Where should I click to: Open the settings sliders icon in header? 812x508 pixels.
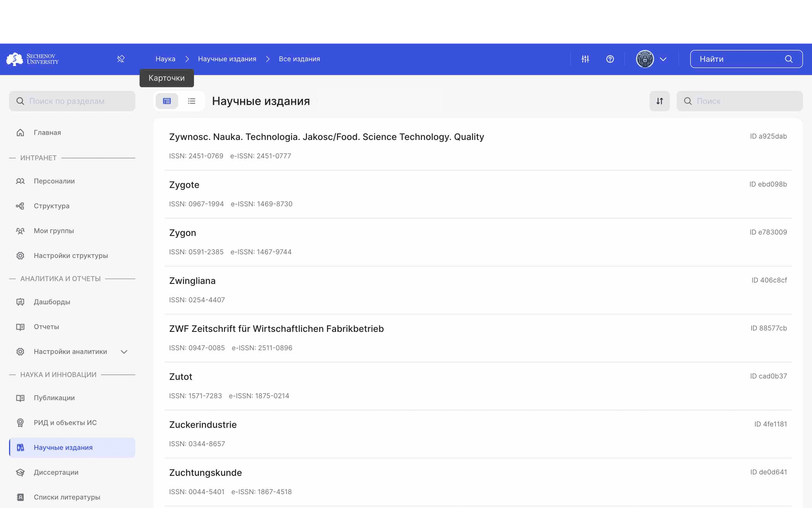coord(585,59)
